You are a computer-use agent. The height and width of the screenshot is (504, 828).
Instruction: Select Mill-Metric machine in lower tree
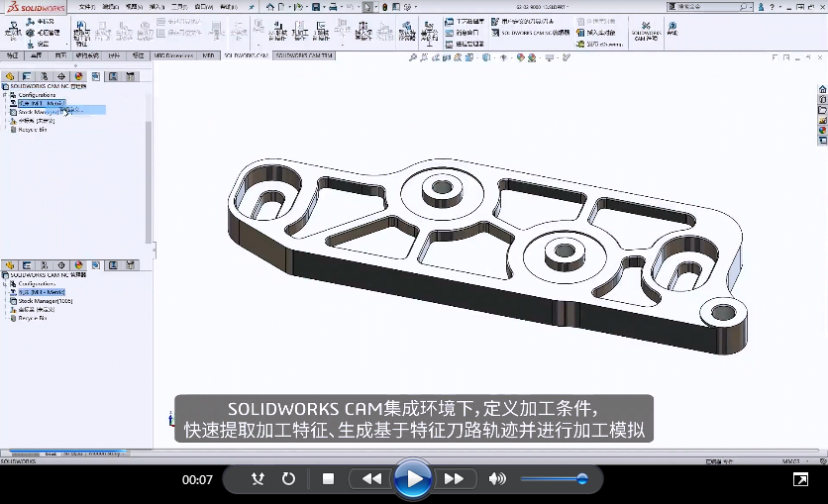(42, 292)
